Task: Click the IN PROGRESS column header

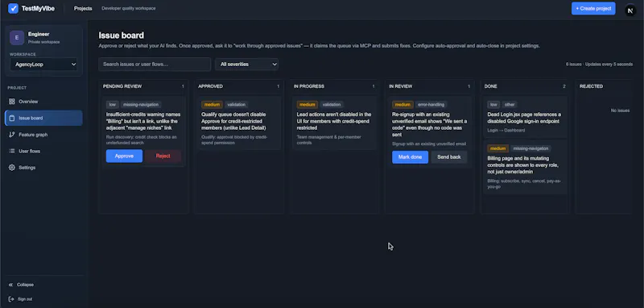Action: click(x=308, y=86)
